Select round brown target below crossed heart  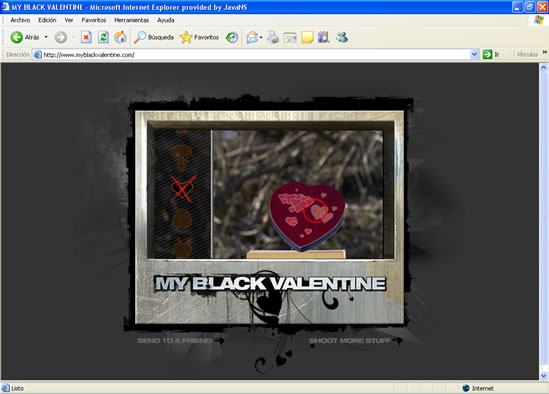pyautogui.click(x=182, y=220)
